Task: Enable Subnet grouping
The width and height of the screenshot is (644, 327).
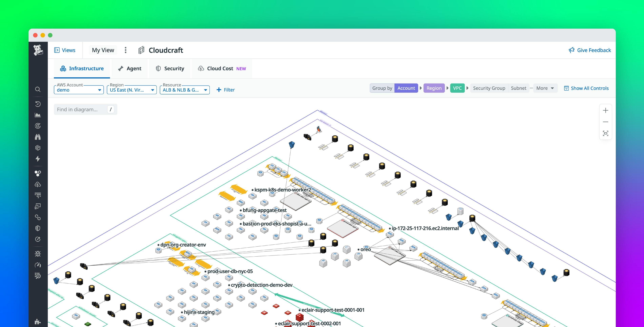Action: (x=519, y=88)
